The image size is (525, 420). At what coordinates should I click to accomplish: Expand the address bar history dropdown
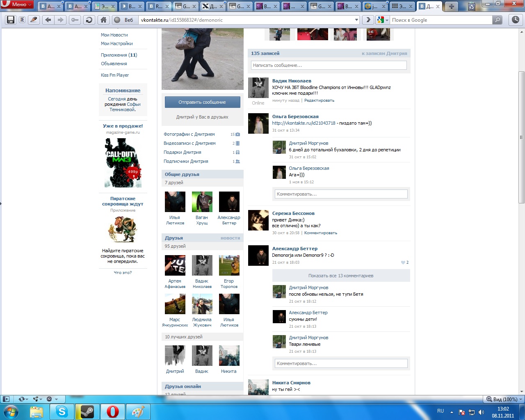[x=356, y=20]
